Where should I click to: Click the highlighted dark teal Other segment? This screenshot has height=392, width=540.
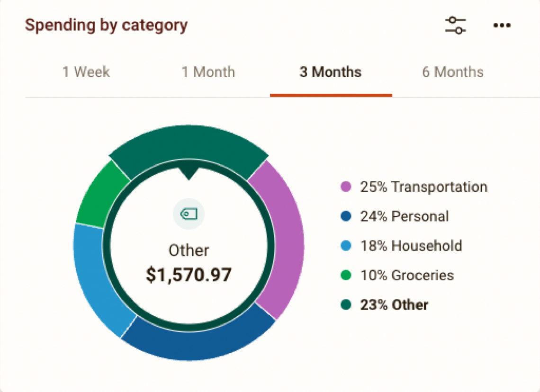(189, 140)
